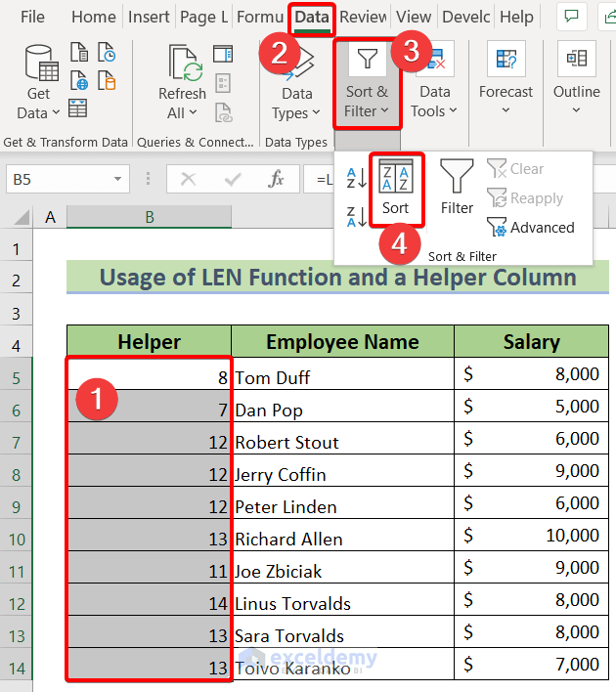Select column B header
Image resolution: width=616 pixels, height=692 pixels.
tap(150, 217)
